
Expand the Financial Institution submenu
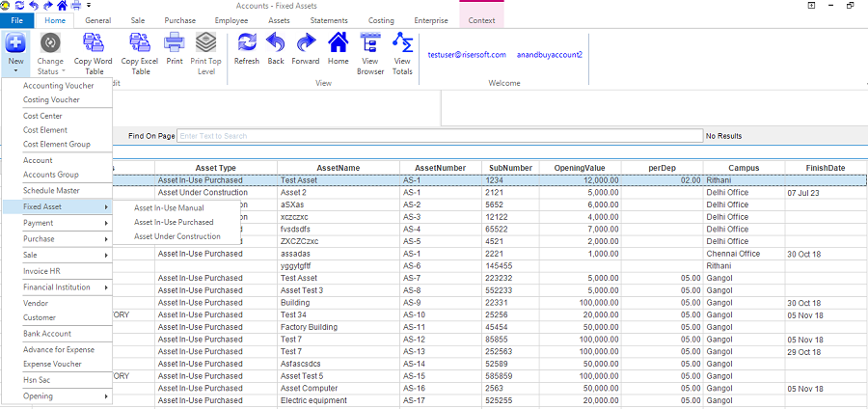tap(66, 287)
